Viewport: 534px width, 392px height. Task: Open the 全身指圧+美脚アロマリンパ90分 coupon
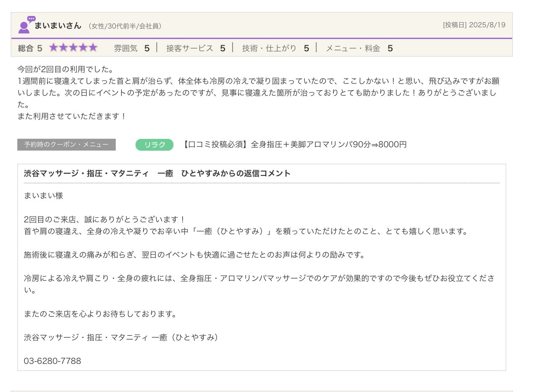pyautogui.click(x=295, y=145)
